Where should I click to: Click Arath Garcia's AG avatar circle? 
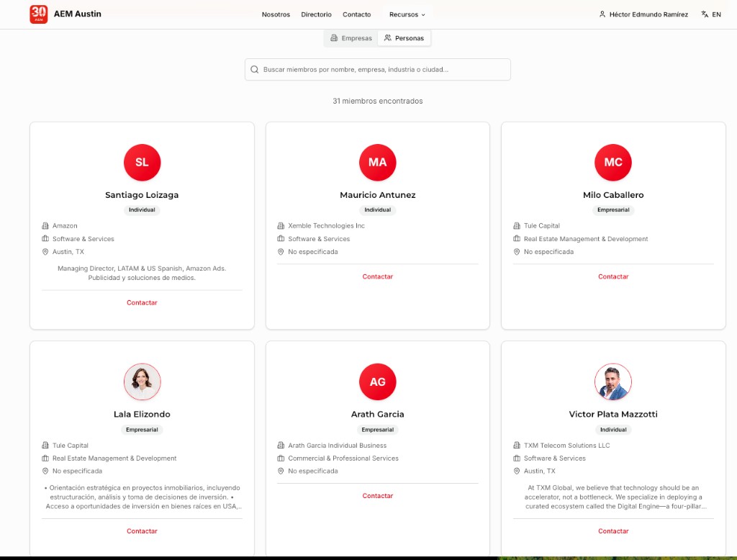click(x=378, y=381)
